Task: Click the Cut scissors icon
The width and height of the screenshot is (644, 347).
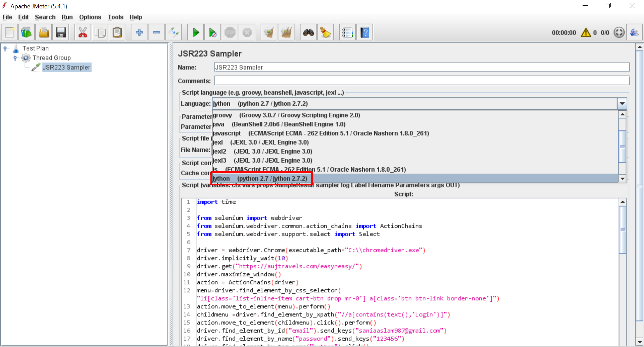Action: point(83,33)
